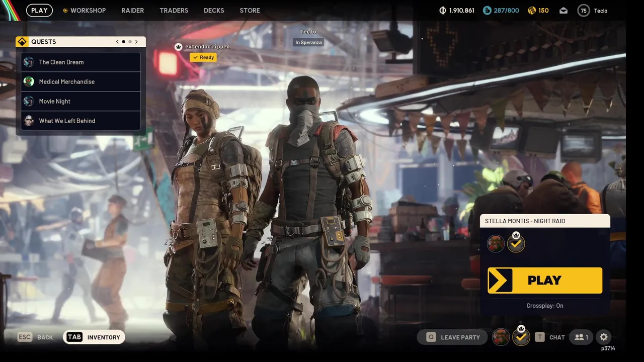Open The Clean Dream quest
644x362 pixels.
(81, 62)
